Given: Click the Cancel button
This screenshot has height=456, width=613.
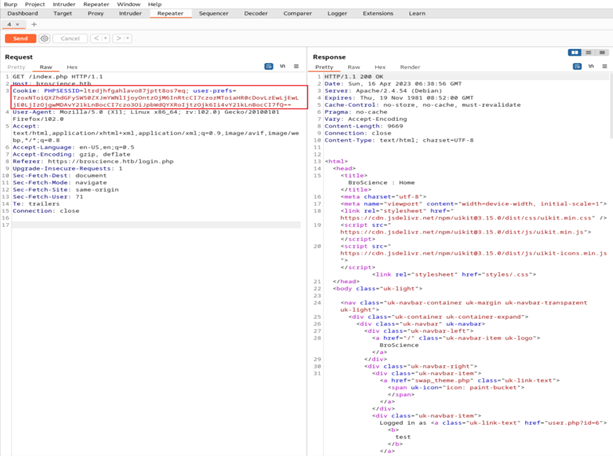Looking at the screenshot, I should (70, 38).
